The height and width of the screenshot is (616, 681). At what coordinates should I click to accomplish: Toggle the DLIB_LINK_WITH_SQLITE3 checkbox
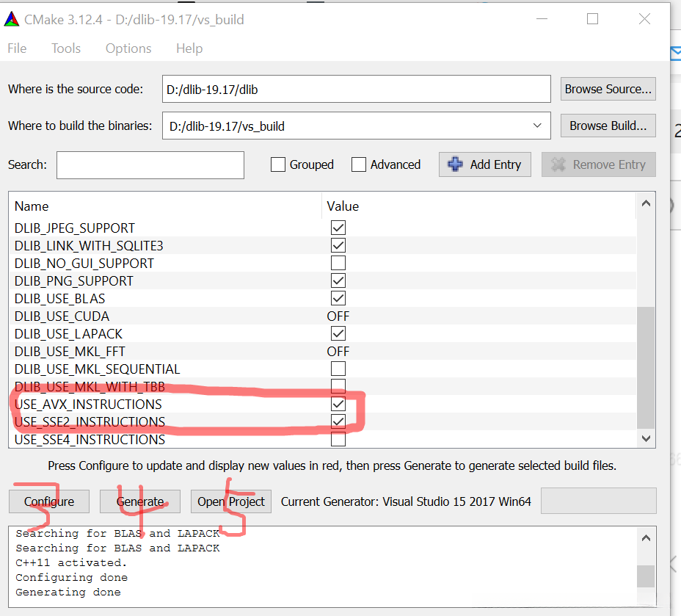coord(338,245)
